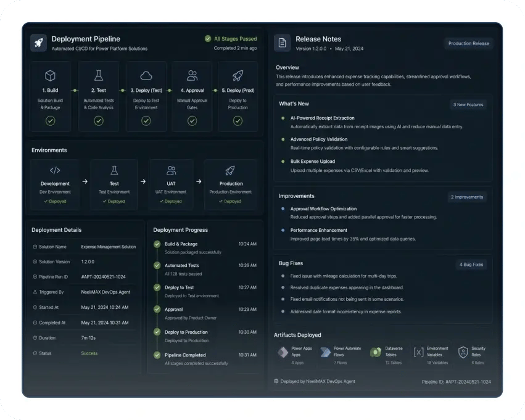Screen dimensions: 525x420
Task: Click the 4 Bug Fixes badge
Action: pyautogui.click(x=471, y=265)
